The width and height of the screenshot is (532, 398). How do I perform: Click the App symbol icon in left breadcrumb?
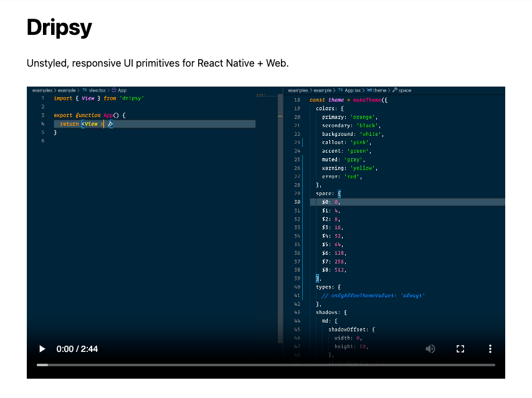[115, 90]
